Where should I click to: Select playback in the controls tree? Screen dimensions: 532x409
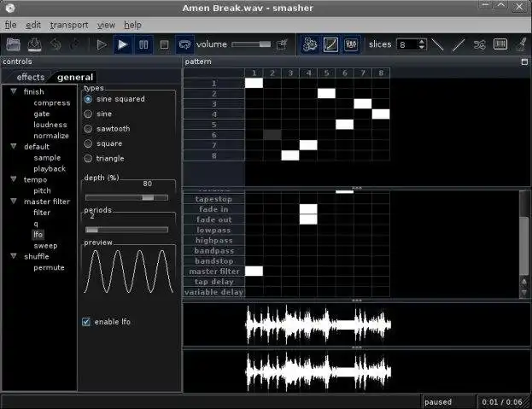pos(50,168)
